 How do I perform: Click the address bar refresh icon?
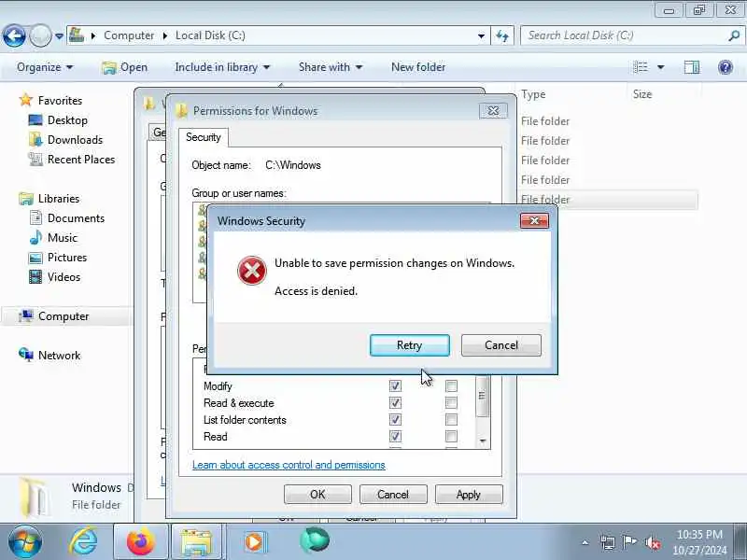502,35
